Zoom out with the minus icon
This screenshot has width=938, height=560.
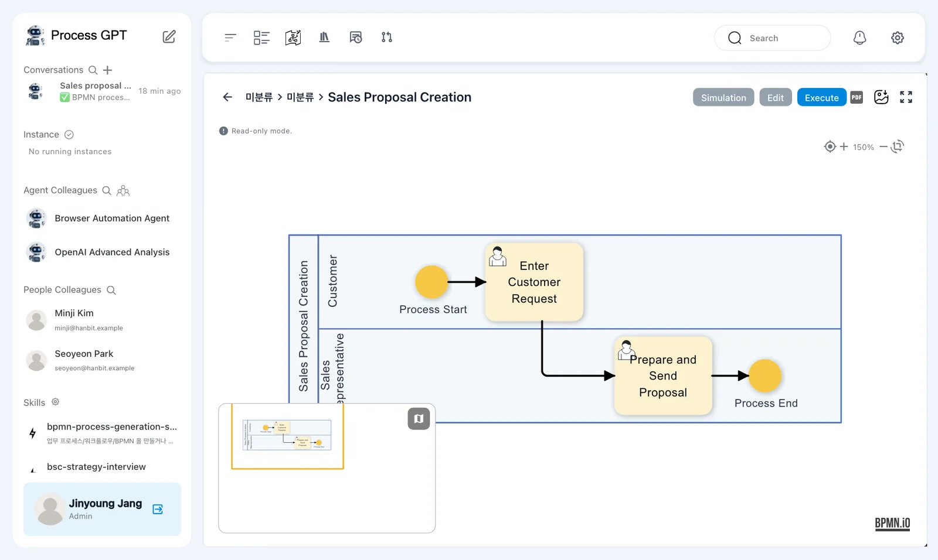883,146
